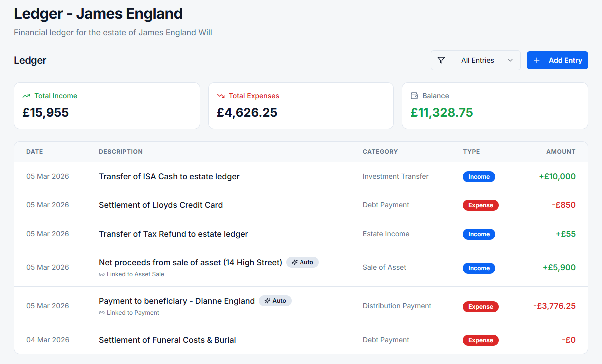Click the CATEGORY column header

pyautogui.click(x=380, y=151)
